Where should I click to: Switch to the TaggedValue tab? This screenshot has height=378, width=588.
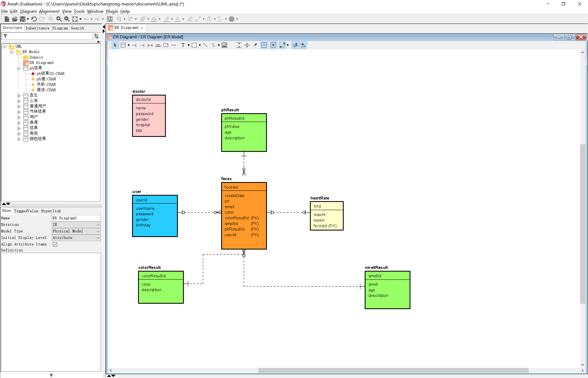click(26, 211)
